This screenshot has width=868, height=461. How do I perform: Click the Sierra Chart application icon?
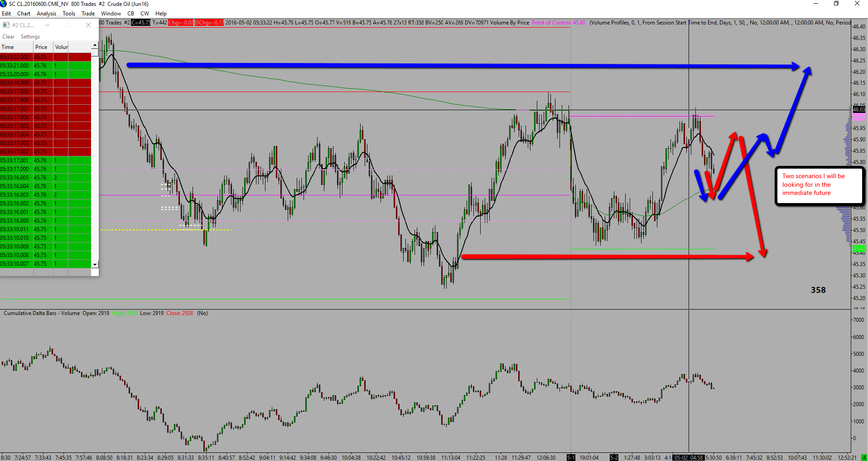[x=4, y=4]
